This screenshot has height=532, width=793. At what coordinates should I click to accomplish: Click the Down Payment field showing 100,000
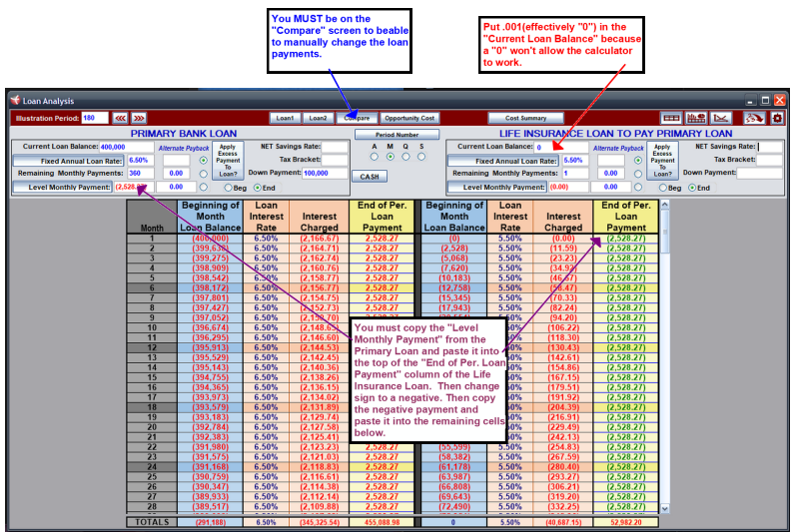(325, 174)
